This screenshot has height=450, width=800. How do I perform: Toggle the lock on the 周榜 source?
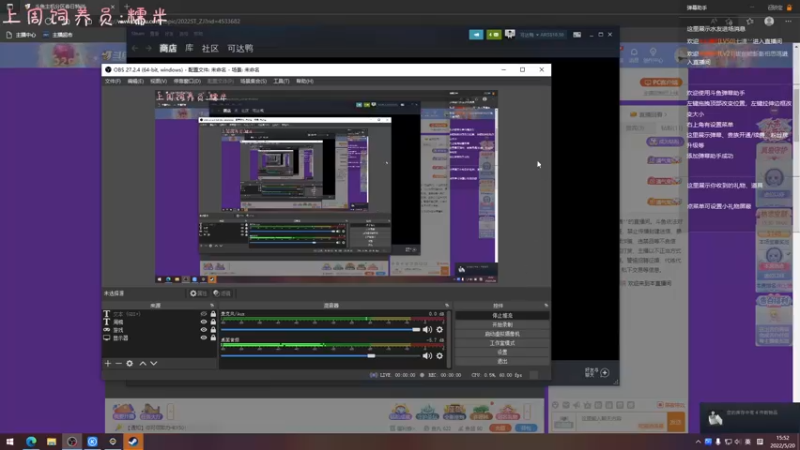click(213, 322)
